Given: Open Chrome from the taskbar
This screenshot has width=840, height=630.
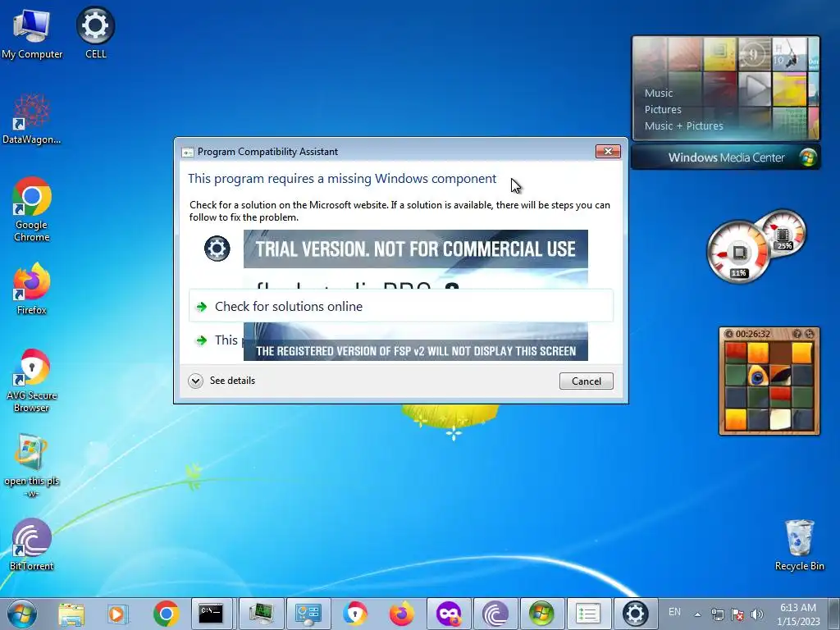Looking at the screenshot, I should point(166,614).
